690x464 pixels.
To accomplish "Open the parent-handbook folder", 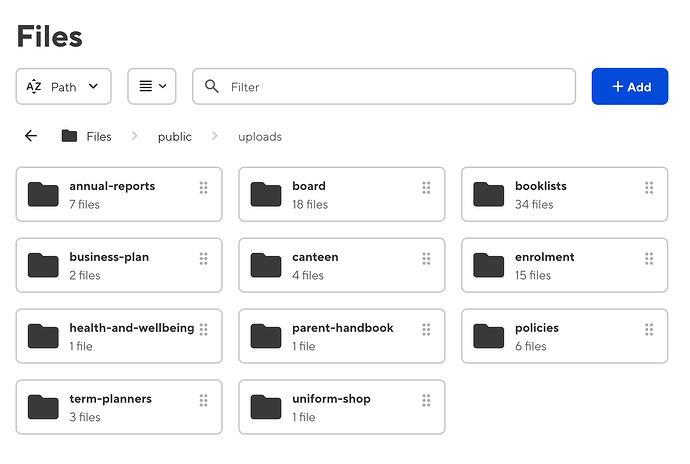I will coord(342,328).
